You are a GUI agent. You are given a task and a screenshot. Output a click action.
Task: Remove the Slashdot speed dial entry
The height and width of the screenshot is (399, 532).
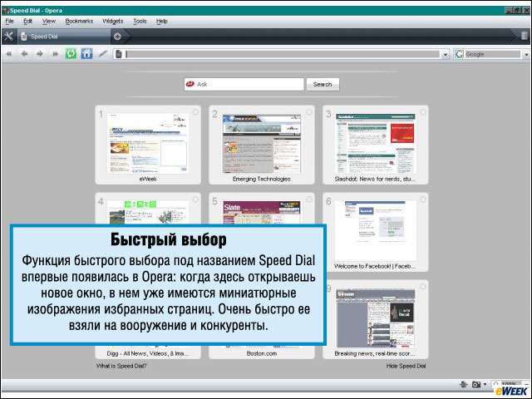coord(423,111)
